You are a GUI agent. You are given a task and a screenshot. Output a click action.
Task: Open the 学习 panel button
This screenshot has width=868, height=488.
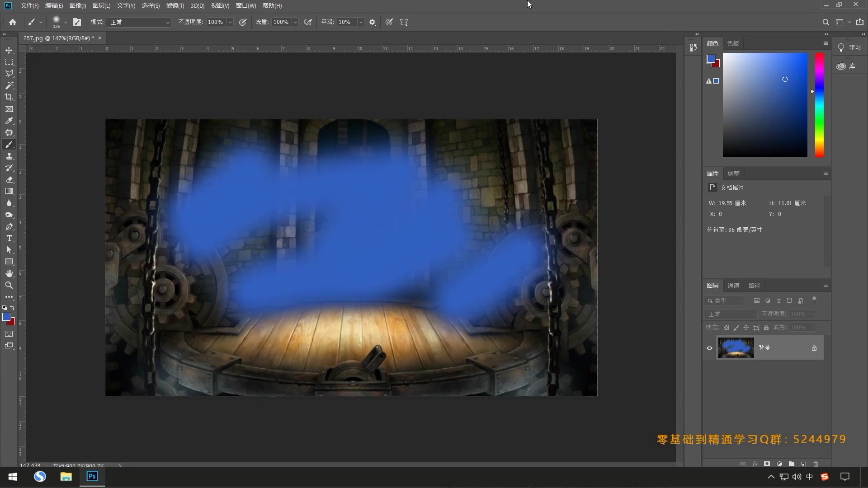(x=849, y=47)
